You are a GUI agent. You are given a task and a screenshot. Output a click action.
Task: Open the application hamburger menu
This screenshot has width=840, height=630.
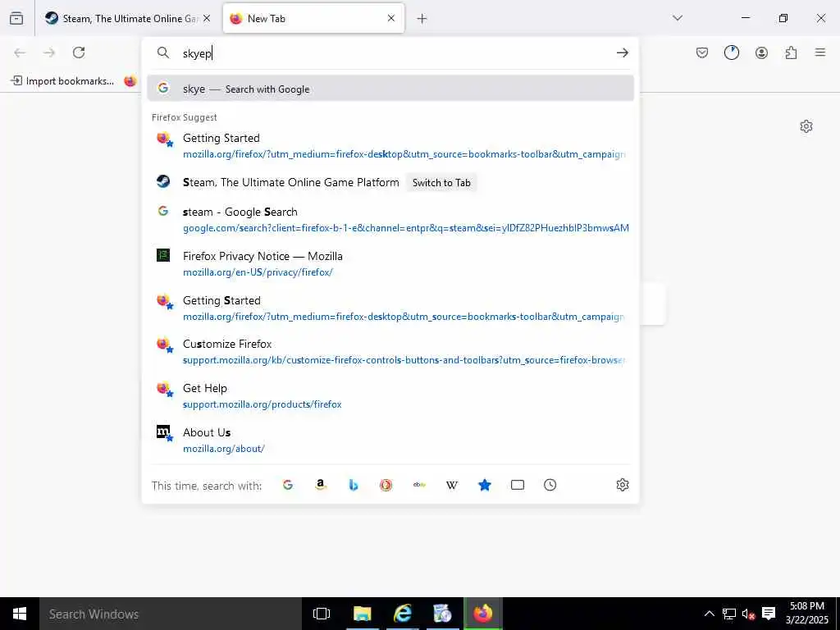(820, 52)
